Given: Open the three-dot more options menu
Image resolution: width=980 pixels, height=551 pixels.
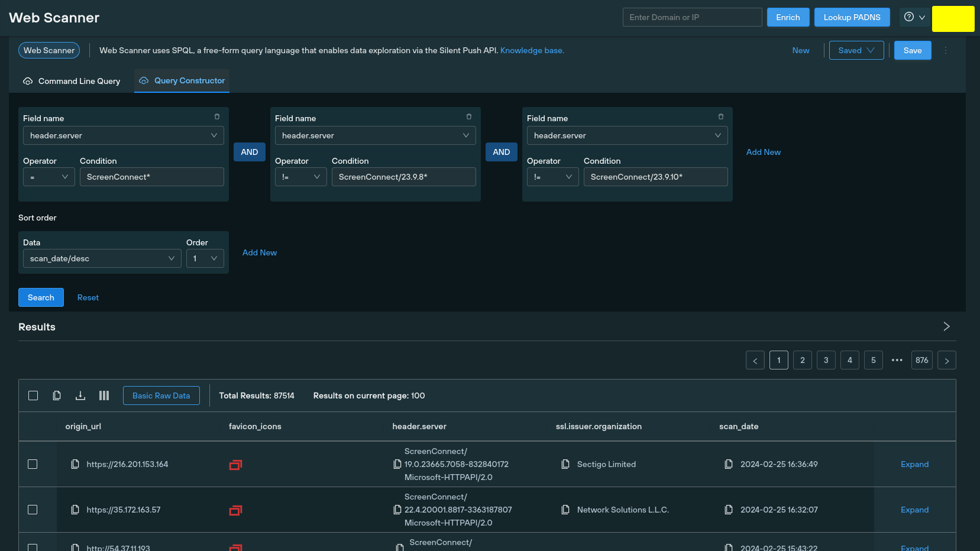Looking at the screenshot, I should tap(946, 50).
